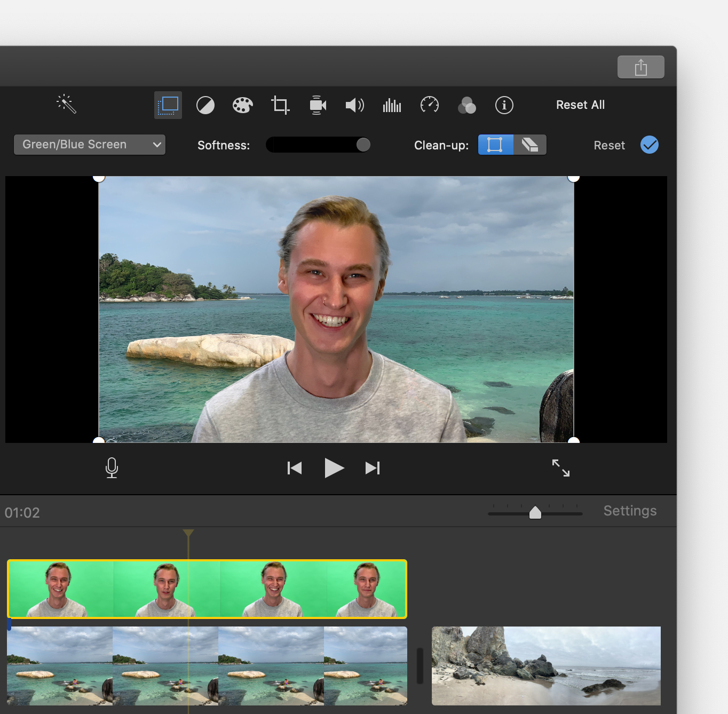Select the Clean-up crop mode
This screenshot has height=714, width=728.
click(495, 145)
